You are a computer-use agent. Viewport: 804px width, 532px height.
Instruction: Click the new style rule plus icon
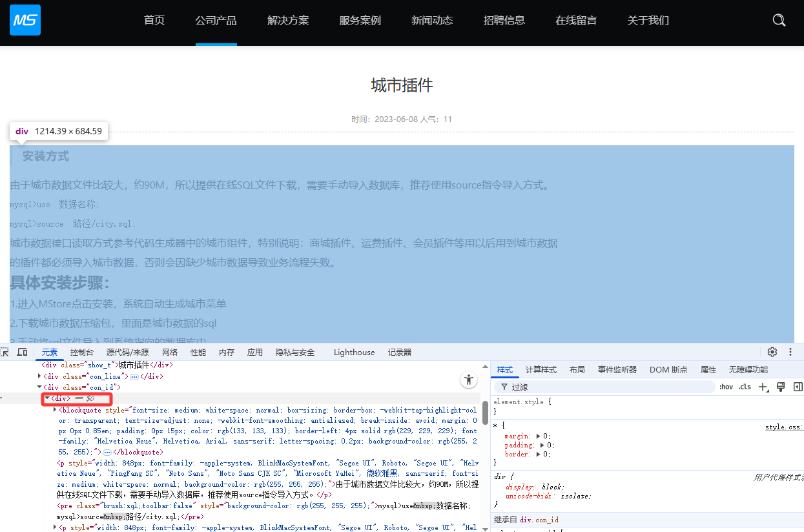(x=763, y=387)
